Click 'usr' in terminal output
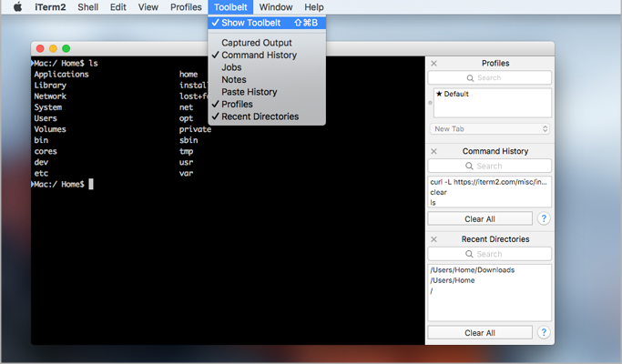This screenshot has height=364, width=622. coord(186,162)
